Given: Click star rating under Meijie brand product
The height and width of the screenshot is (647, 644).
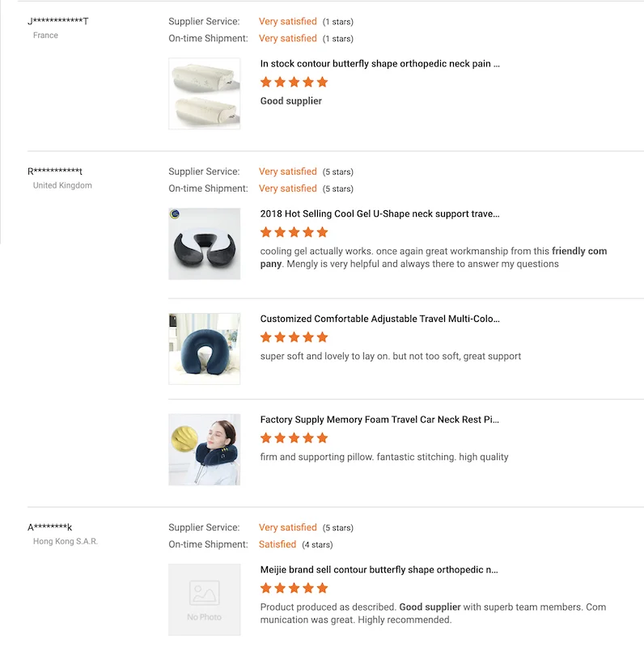Looking at the screenshot, I should (294, 589).
